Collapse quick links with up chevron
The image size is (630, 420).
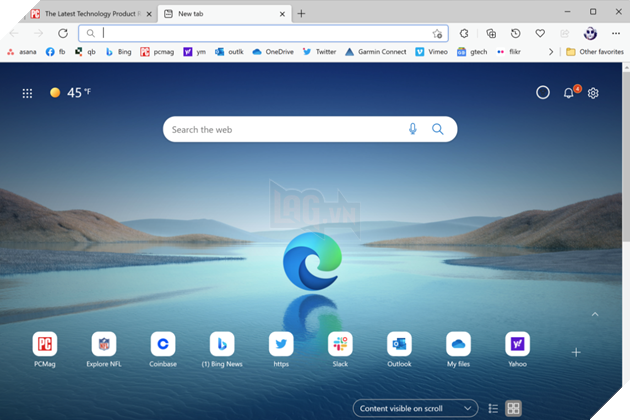[x=595, y=314]
